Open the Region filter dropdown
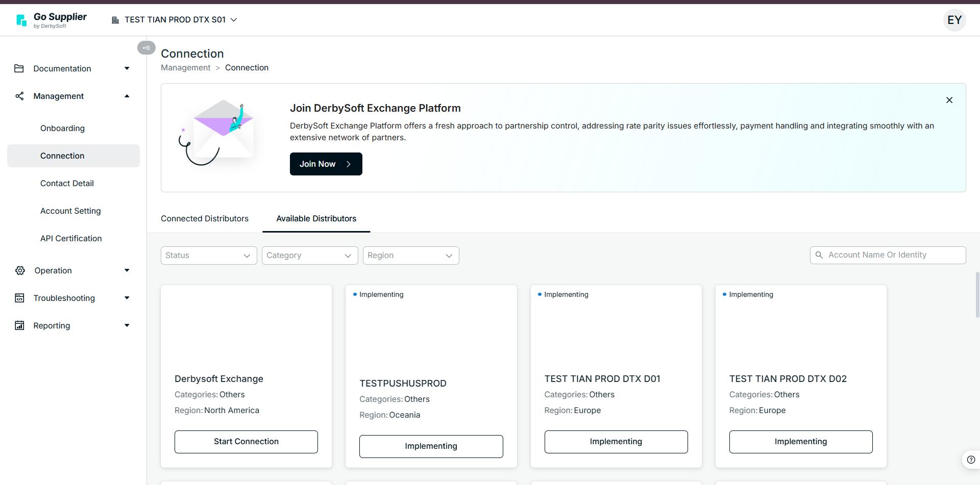The width and height of the screenshot is (980, 485). tap(411, 256)
